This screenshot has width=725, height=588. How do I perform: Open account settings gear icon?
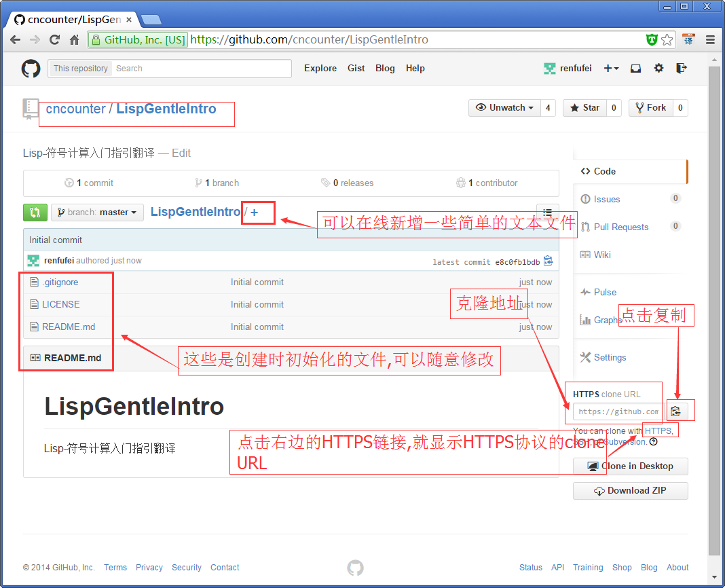click(658, 69)
